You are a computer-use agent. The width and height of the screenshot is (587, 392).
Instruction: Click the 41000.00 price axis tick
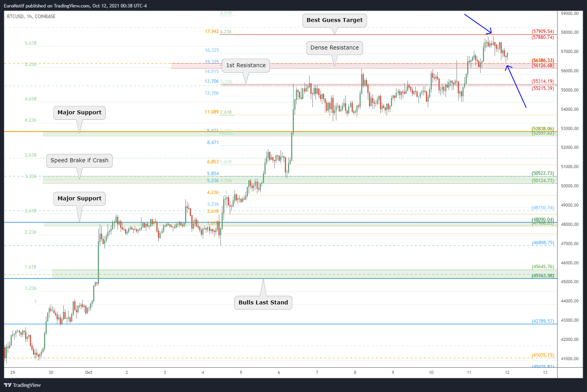(570, 359)
